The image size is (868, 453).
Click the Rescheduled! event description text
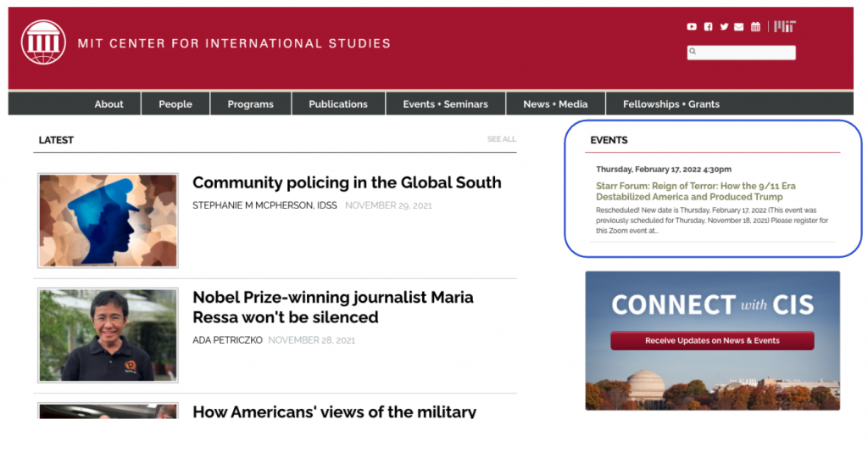coord(712,221)
